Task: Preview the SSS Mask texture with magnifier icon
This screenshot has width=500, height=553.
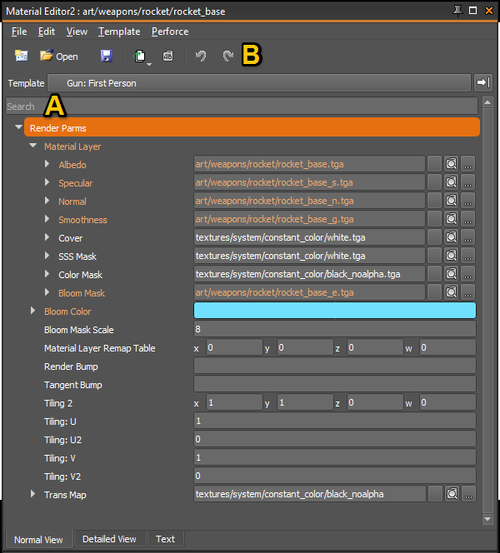Action: (451, 255)
